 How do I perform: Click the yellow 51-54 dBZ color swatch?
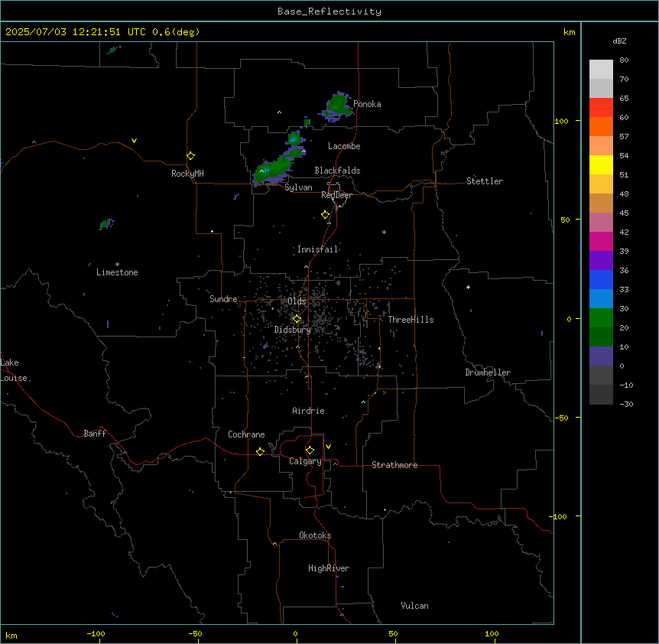click(601, 164)
